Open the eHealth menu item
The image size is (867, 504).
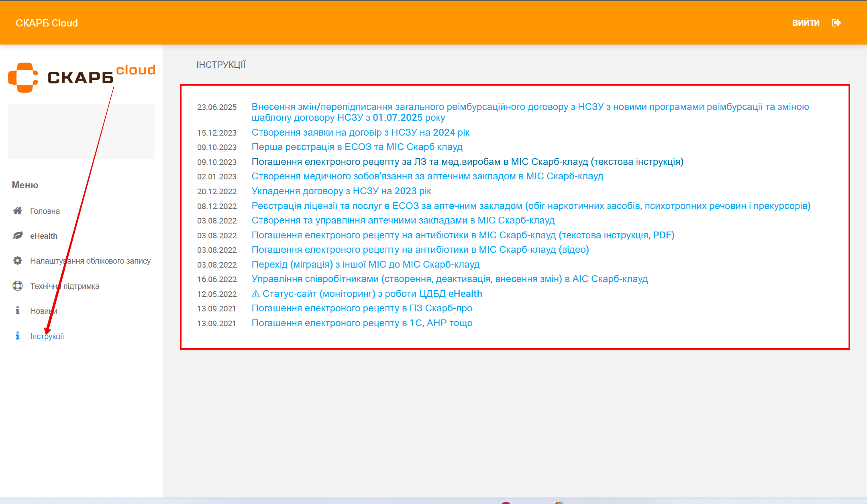click(x=43, y=236)
